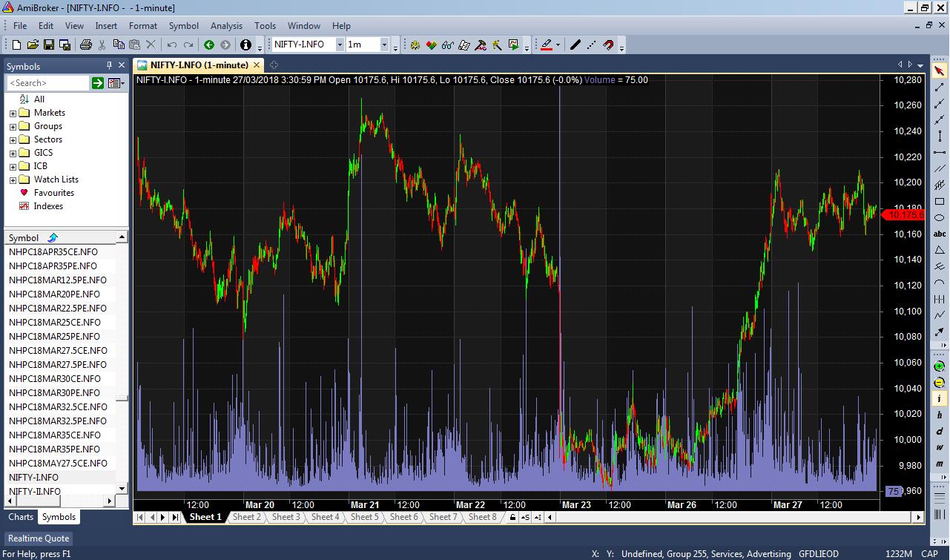Pick the horizontal line drawing tool
Image resolution: width=950 pixels, height=560 pixels.
(940, 152)
